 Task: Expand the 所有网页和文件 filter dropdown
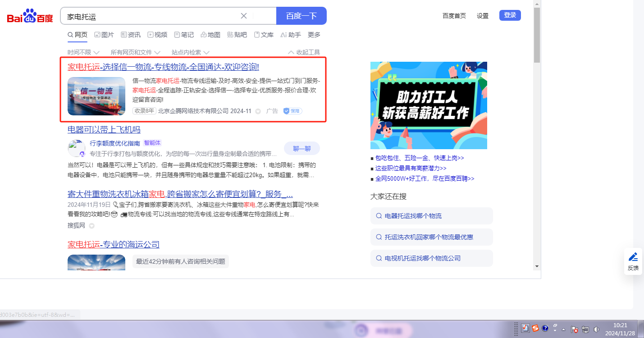(x=136, y=53)
